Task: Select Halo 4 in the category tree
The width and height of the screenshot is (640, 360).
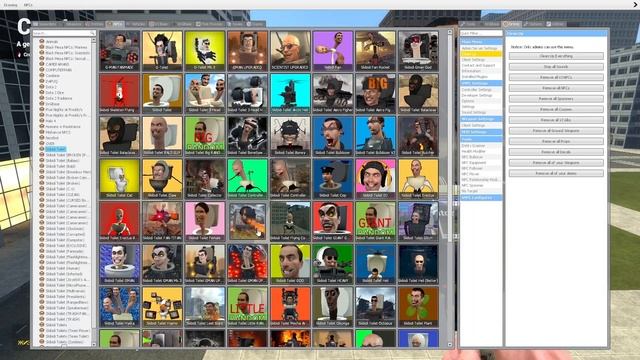Action: [x=51, y=121]
